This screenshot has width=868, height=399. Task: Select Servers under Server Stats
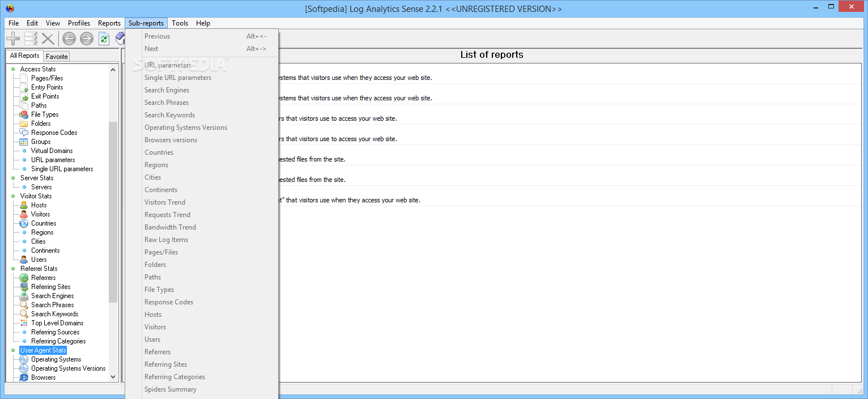point(41,187)
